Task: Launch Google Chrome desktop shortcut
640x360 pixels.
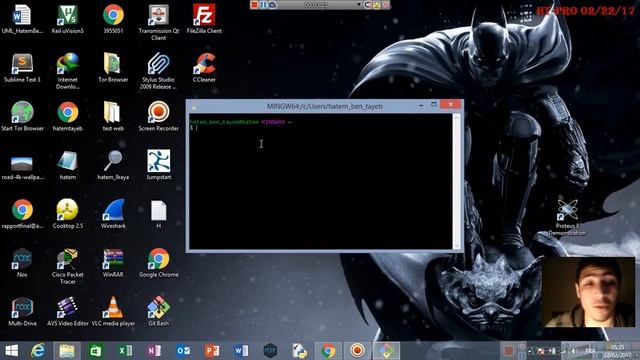Action: pos(158,263)
